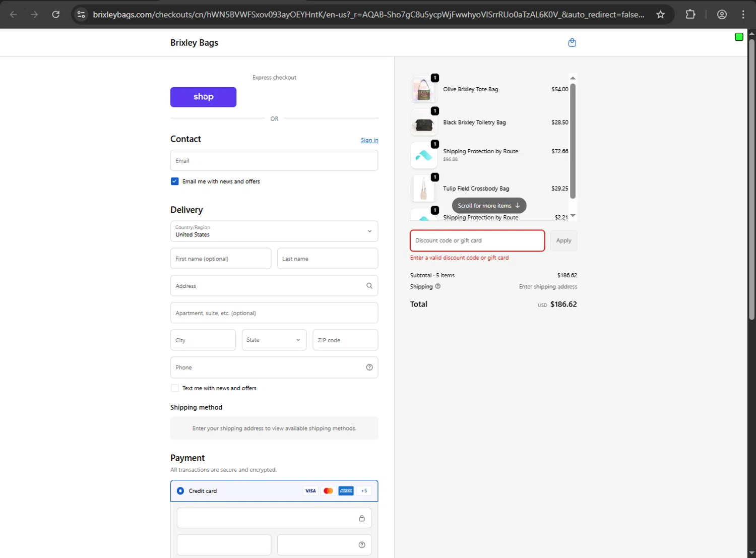Uncheck Email me with news and offers

click(x=175, y=181)
